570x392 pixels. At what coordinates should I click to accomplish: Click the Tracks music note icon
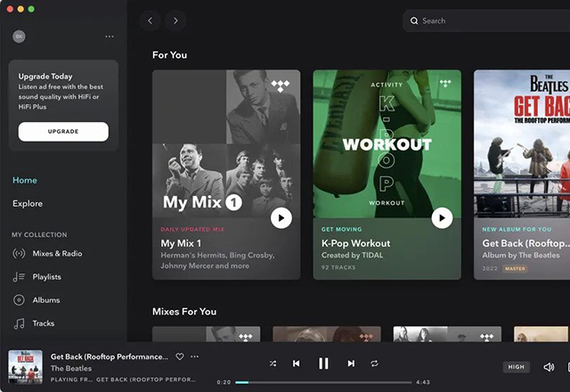click(x=19, y=323)
